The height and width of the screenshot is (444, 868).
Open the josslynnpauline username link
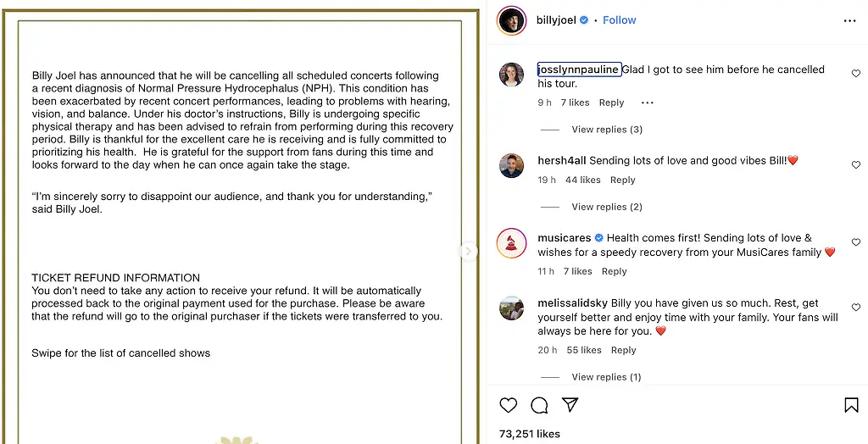point(579,69)
